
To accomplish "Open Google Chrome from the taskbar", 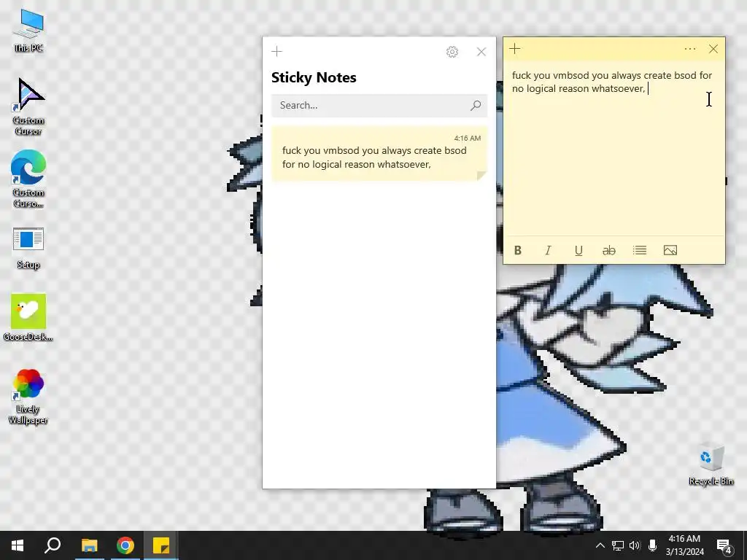I will click(125, 545).
